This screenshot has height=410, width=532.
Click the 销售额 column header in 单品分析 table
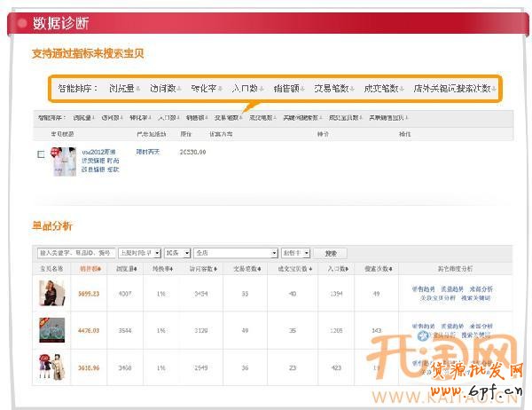point(90,267)
